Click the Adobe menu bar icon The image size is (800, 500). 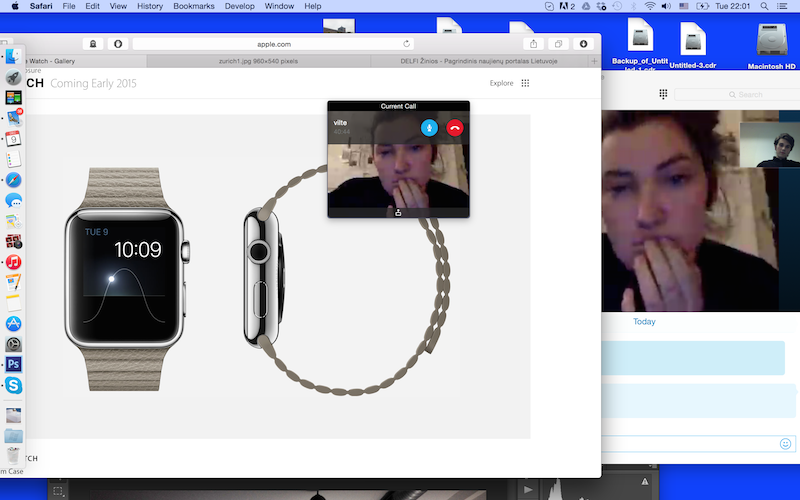click(x=567, y=6)
